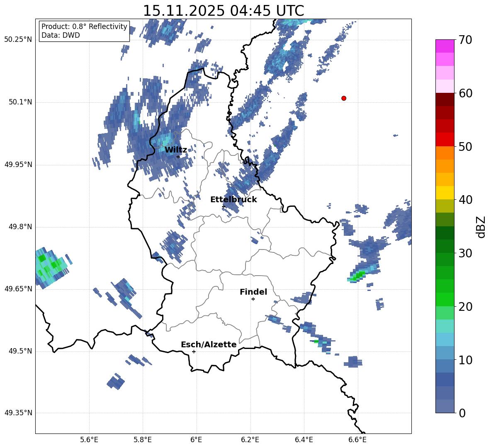The width and height of the screenshot is (491, 448).
Task: Click the 6.2°E longitude tick label
Action: 250,440
